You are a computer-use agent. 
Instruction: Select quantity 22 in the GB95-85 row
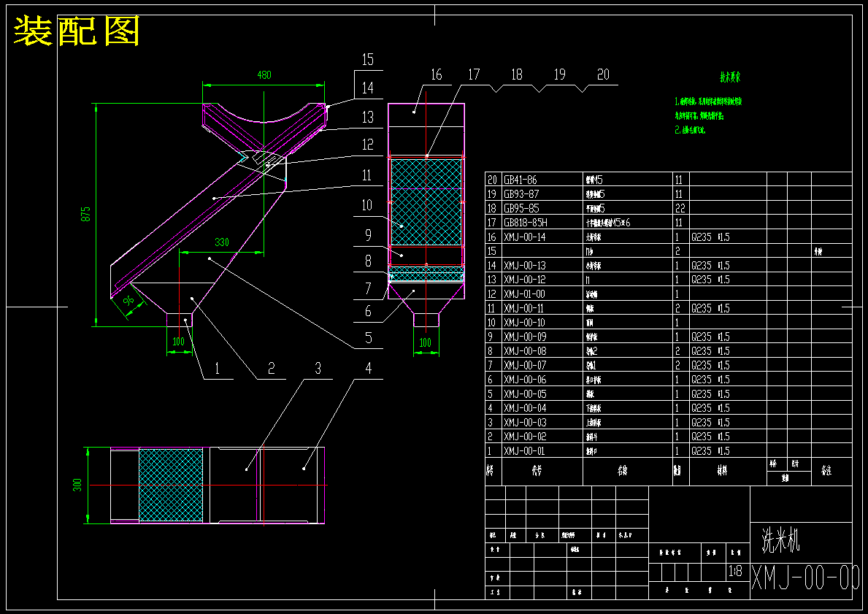click(680, 209)
